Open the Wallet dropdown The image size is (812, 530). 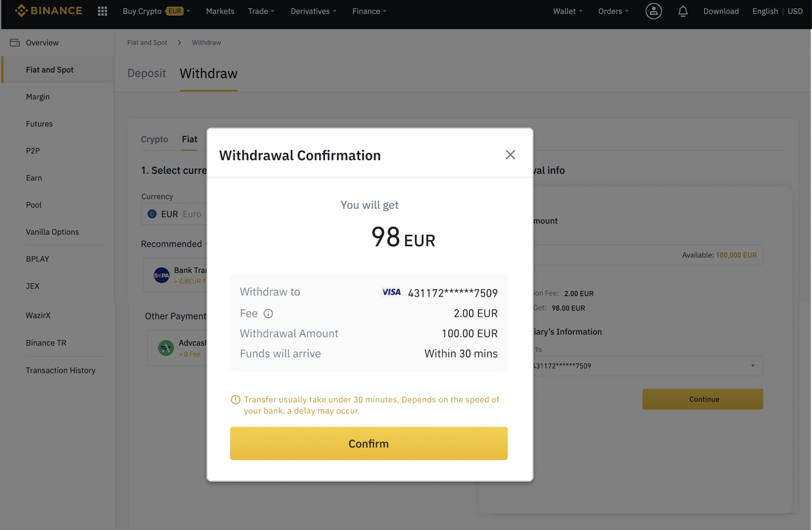pyautogui.click(x=567, y=11)
